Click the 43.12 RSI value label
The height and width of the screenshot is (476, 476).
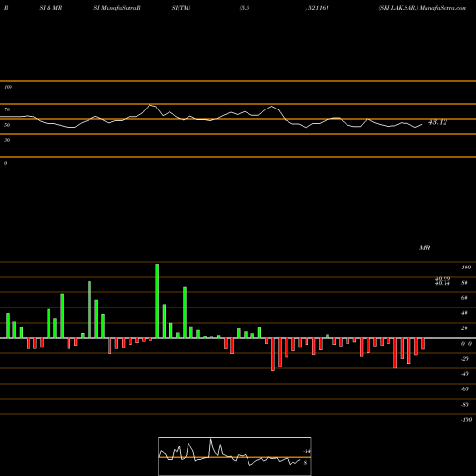pyautogui.click(x=438, y=122)
